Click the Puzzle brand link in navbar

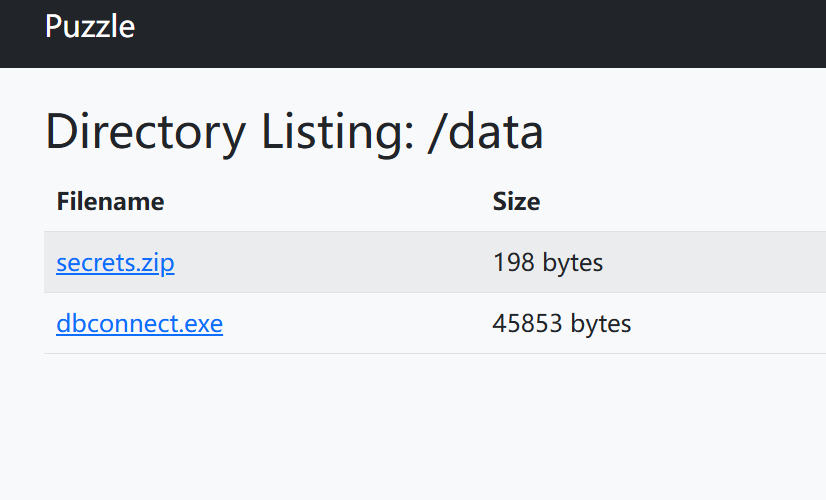coord(89,27)
